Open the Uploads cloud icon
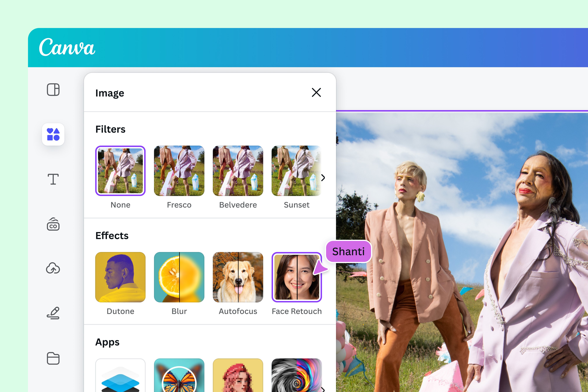 [53, 268]
